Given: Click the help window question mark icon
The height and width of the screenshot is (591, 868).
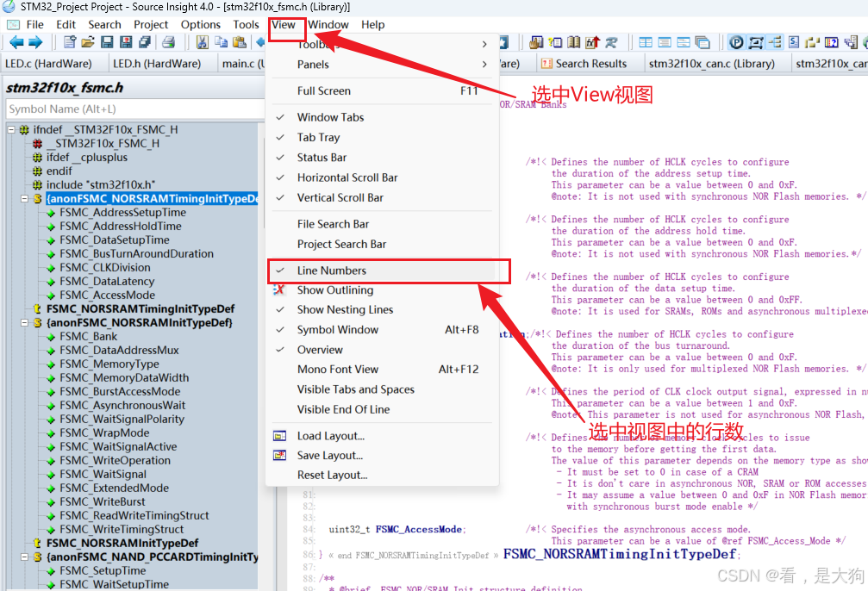Looking at the screenshot, I should tap(832, 42).
